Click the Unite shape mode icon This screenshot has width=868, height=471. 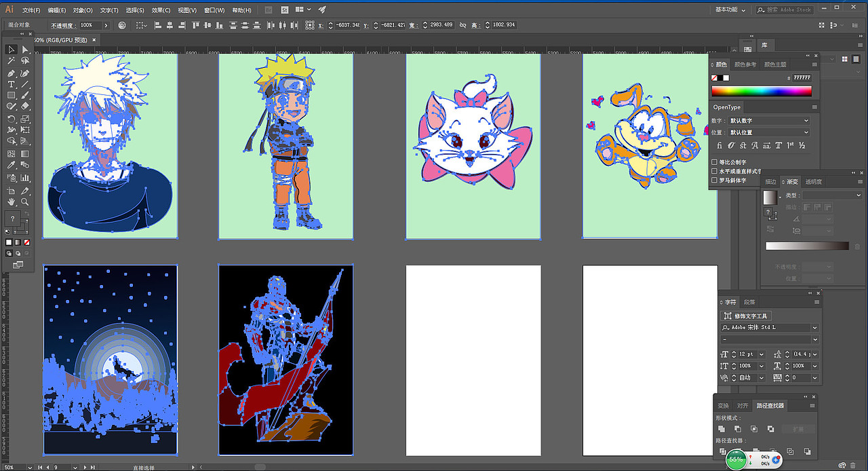point(722,429)
